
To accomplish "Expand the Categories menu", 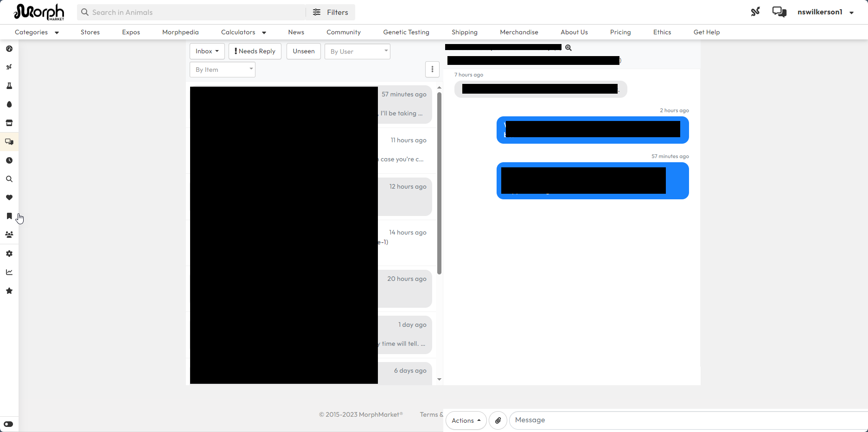I will point(37,32).
